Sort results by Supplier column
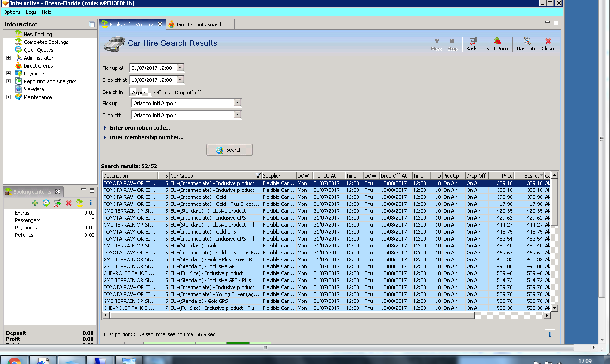The height and width of the screenshot is (364, 610). point(279,176)
